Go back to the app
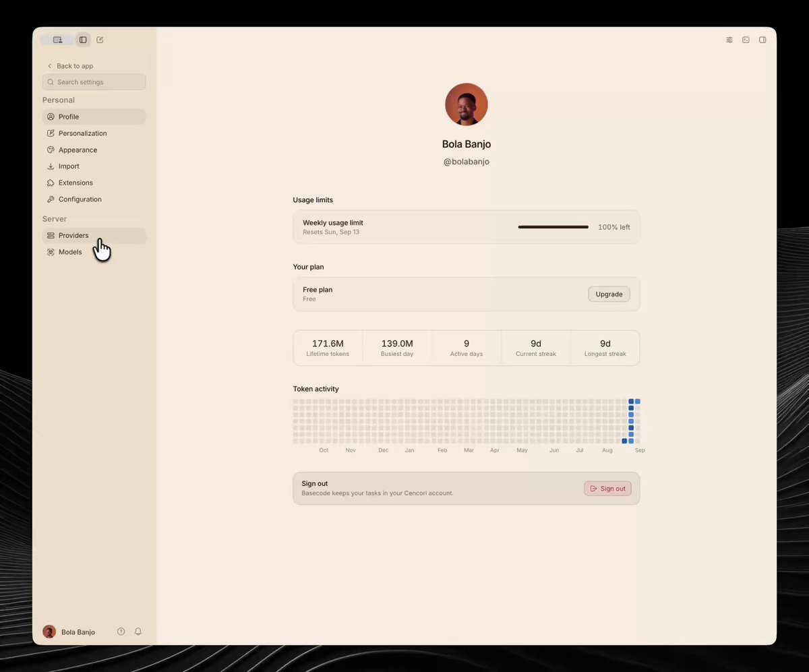This screenshot has width=809, height=672. (70, 66)
